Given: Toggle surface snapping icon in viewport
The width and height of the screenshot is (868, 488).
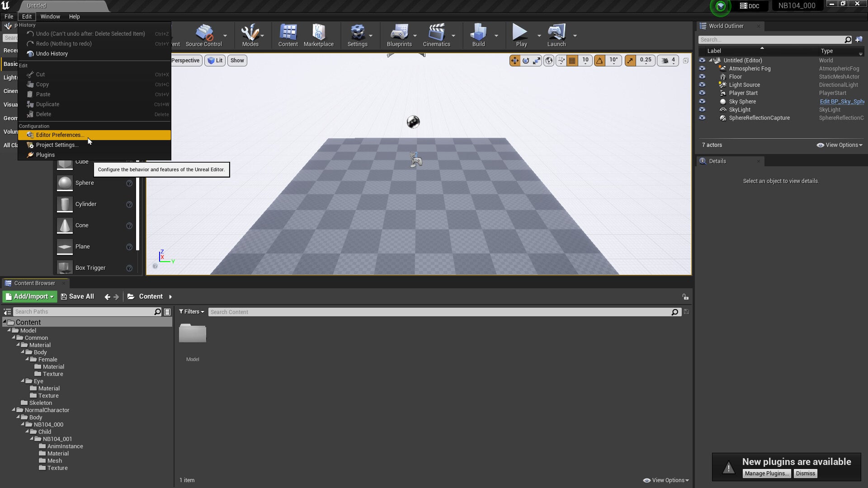Looking at the screenshot, I should coord(561,61).
